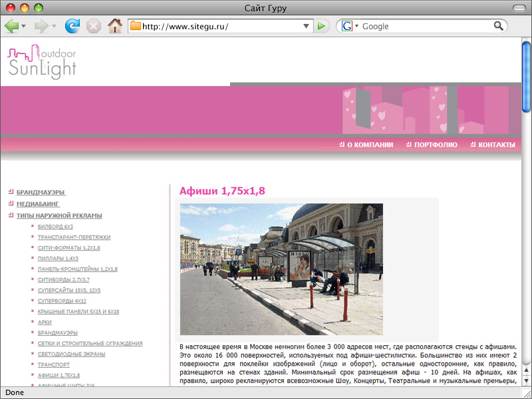Expand the address bar URL history dropdown
The width and height of the screenshot is (532, 399).
[306, 26]
